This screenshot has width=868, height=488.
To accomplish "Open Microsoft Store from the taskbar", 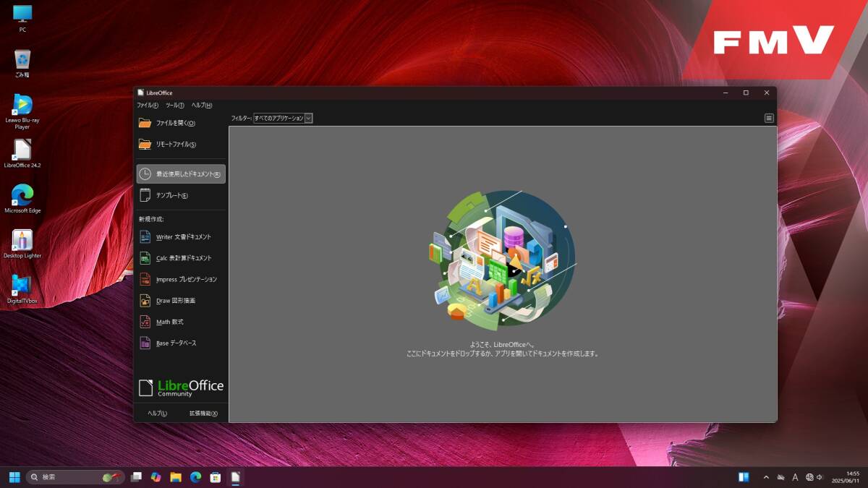I will point(215,477).
